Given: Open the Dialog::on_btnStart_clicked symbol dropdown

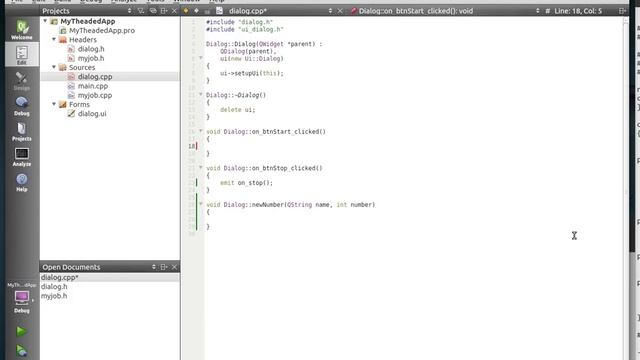Looking at the screenshot, I should pos(537,11).
